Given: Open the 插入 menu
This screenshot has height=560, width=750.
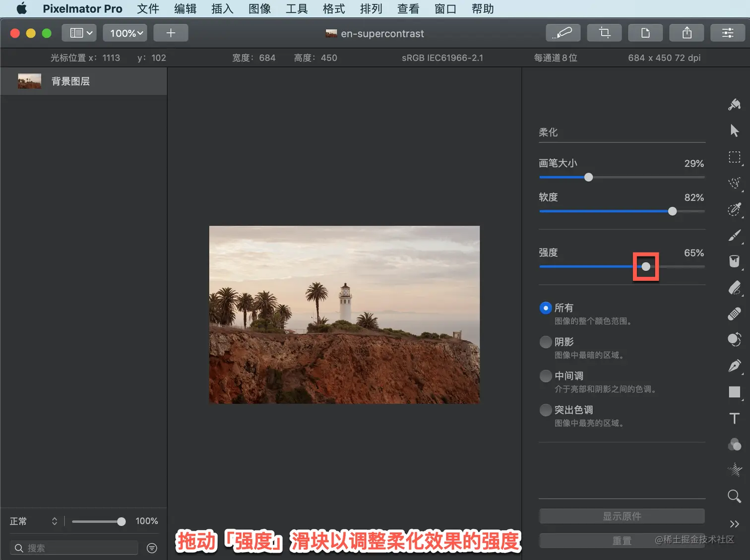Looking at the screenshot, I should 222,9.
